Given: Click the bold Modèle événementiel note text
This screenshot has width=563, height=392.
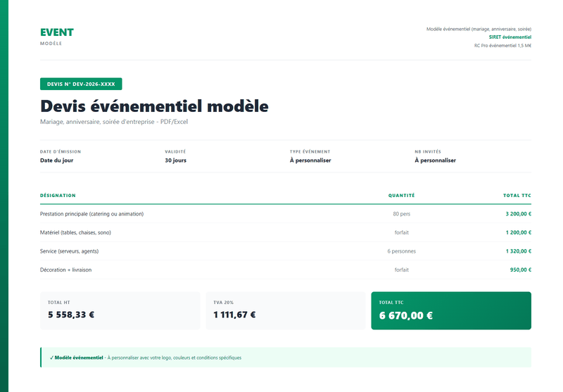Looking at the screenshot, I should (79, 358).
